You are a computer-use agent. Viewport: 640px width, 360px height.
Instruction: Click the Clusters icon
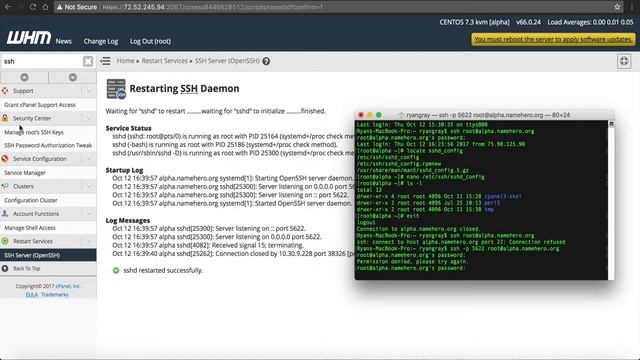pyautogui.click(x=5, y=186)
